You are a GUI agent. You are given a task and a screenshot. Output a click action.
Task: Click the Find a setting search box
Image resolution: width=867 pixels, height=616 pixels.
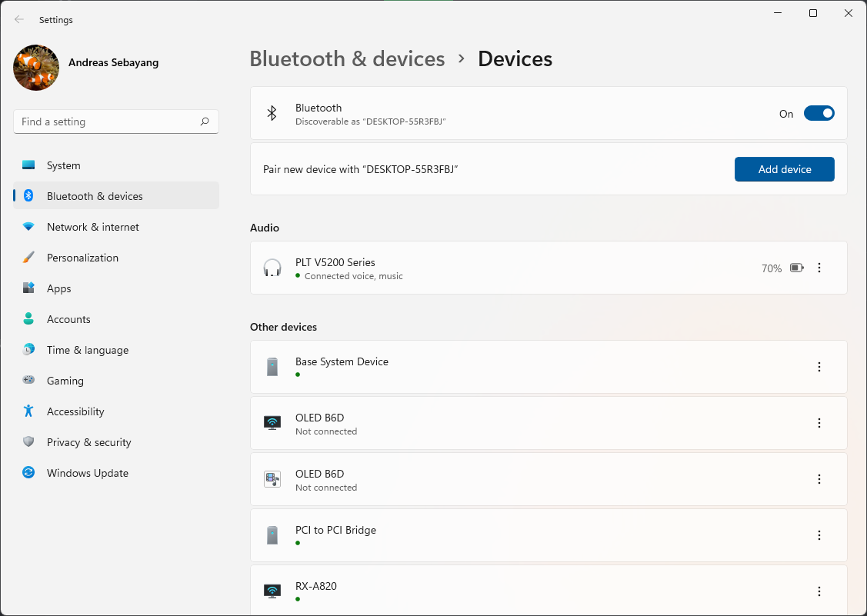106,122
